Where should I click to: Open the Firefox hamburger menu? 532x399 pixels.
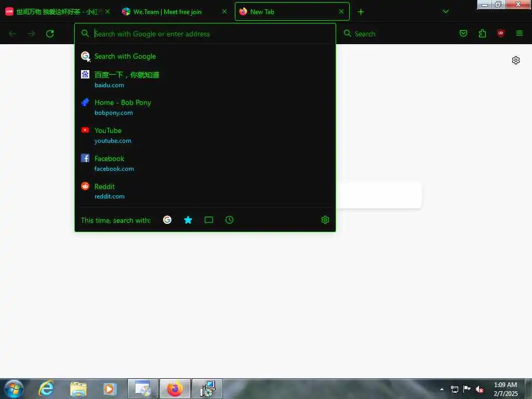coord(519,33)
